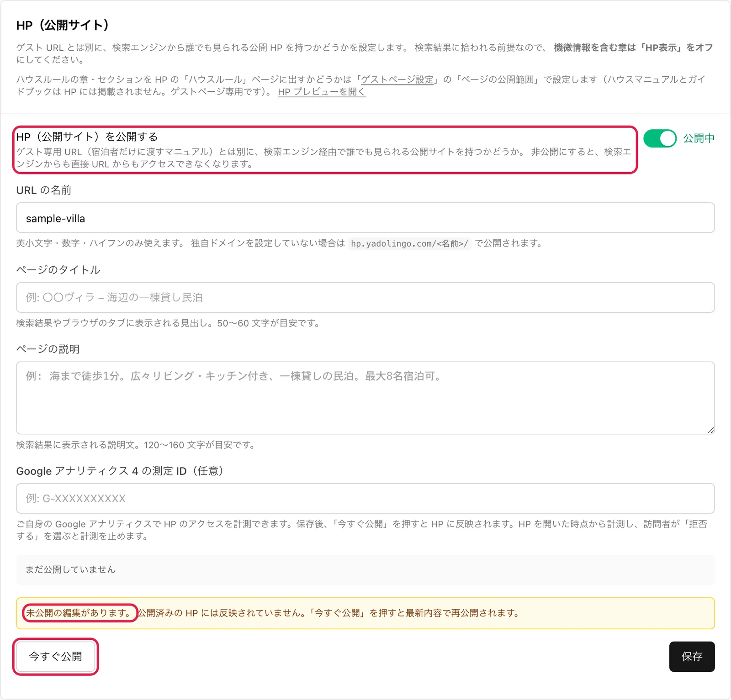Click the 50〜60 文字が目安です hint text

tap(268, 323)
